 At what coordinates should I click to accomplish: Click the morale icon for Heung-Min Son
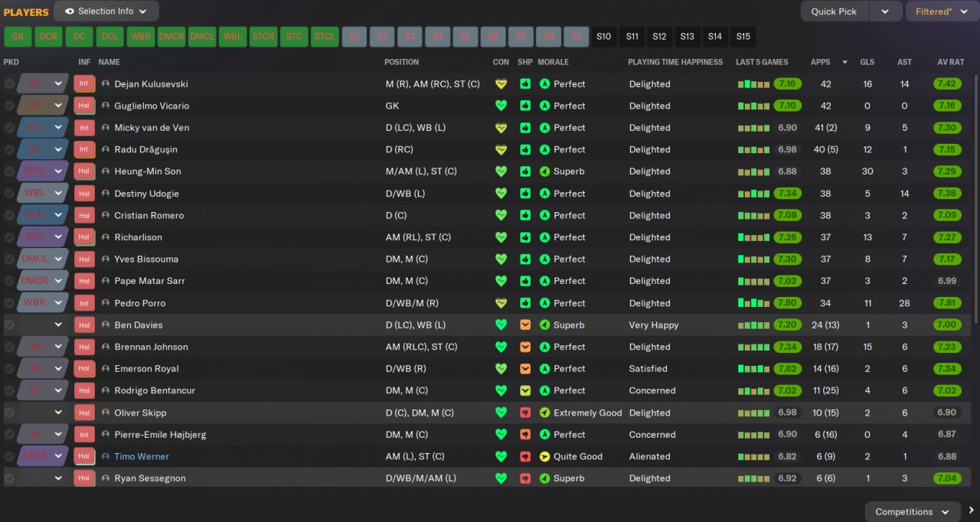pos(544,171)
